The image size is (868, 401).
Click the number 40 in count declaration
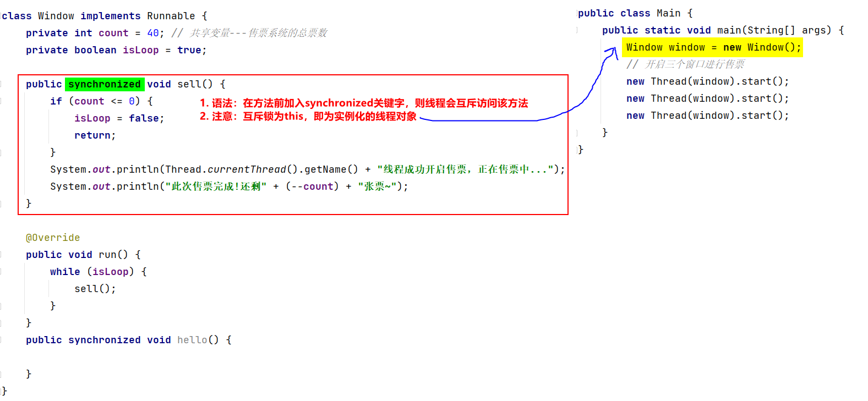click(153, 33)
